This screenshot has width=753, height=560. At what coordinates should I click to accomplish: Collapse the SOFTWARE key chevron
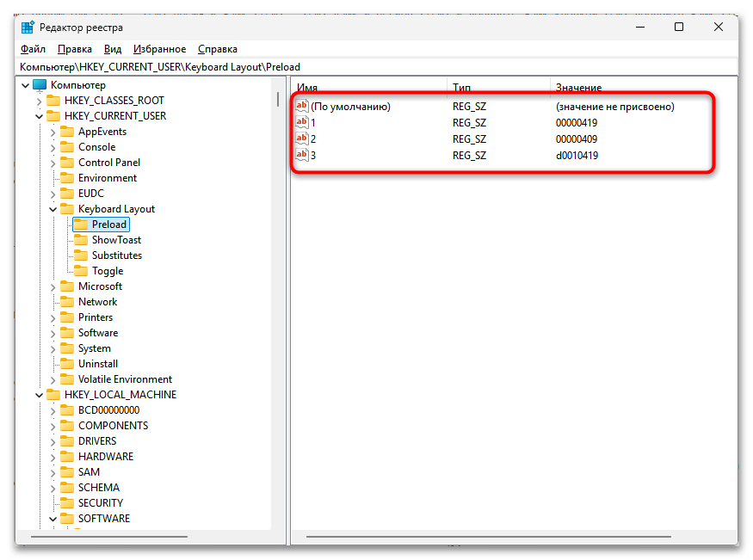click(53, 520)
